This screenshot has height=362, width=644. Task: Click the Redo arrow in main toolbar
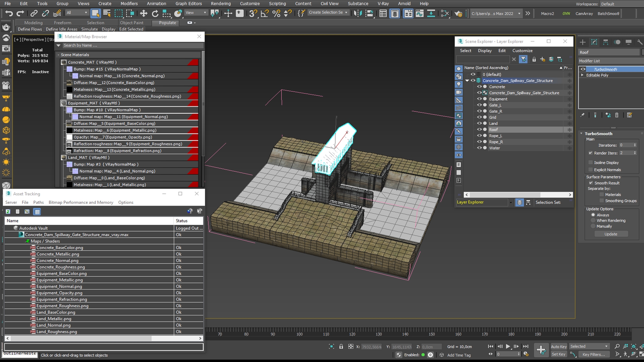pos(20,13)
